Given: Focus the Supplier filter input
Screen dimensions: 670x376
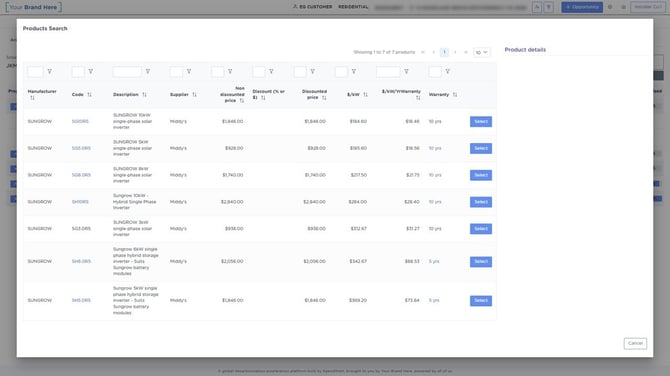Looking at the screenshot, I should [176, 71].
